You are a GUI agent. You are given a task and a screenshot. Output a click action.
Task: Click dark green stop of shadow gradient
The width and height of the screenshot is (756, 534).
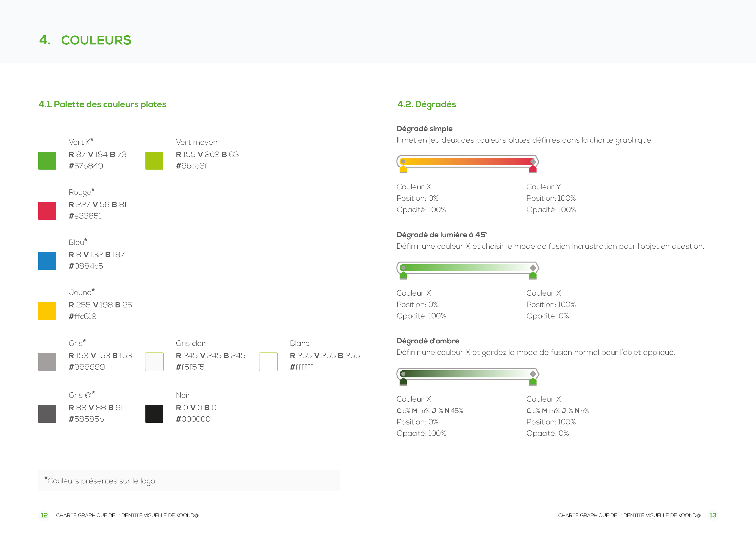point(403,382)
